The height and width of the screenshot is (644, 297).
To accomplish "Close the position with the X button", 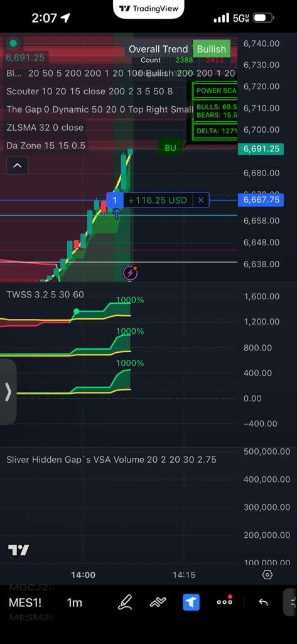I will 200,200.
